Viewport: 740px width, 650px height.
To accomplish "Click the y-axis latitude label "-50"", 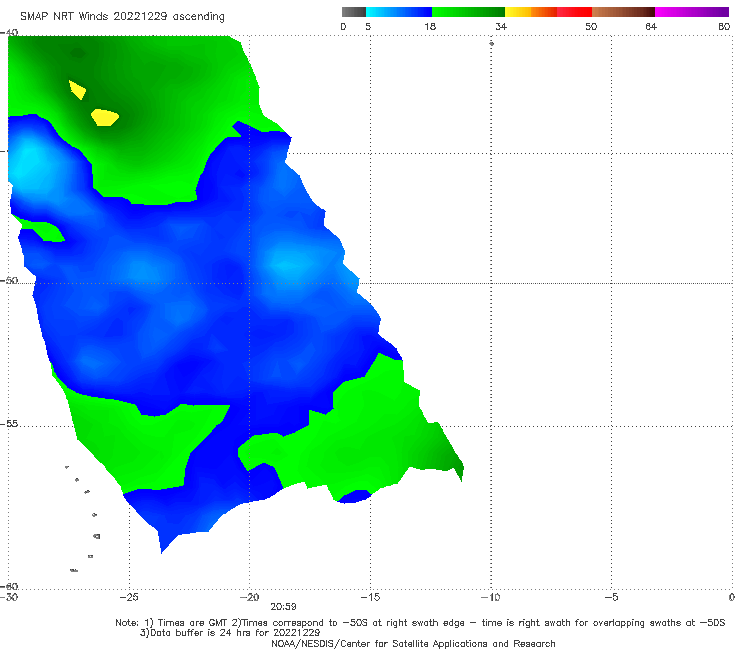I will [x=9, y=280].
